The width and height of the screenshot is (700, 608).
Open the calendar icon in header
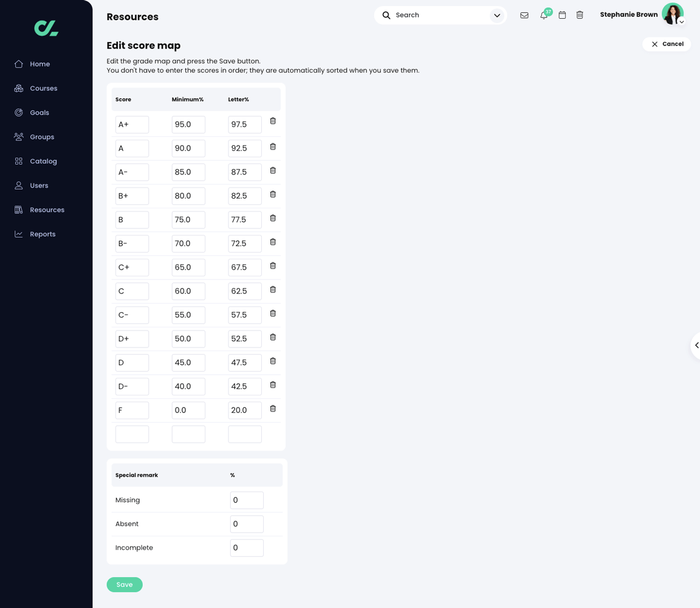(562, 15)
